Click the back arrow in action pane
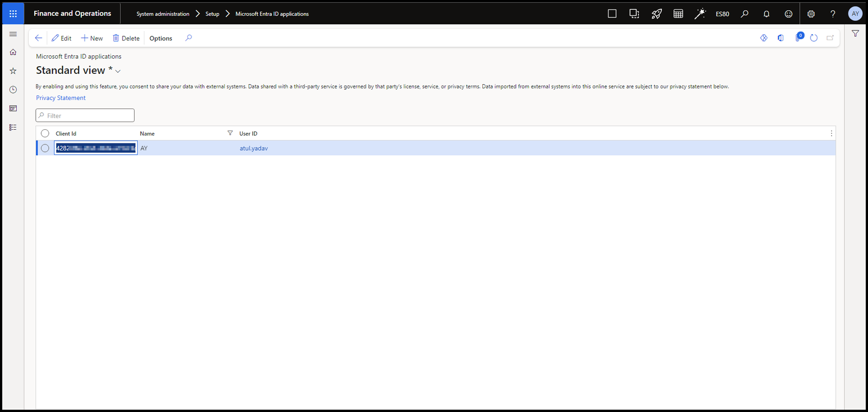 [39, 38]
